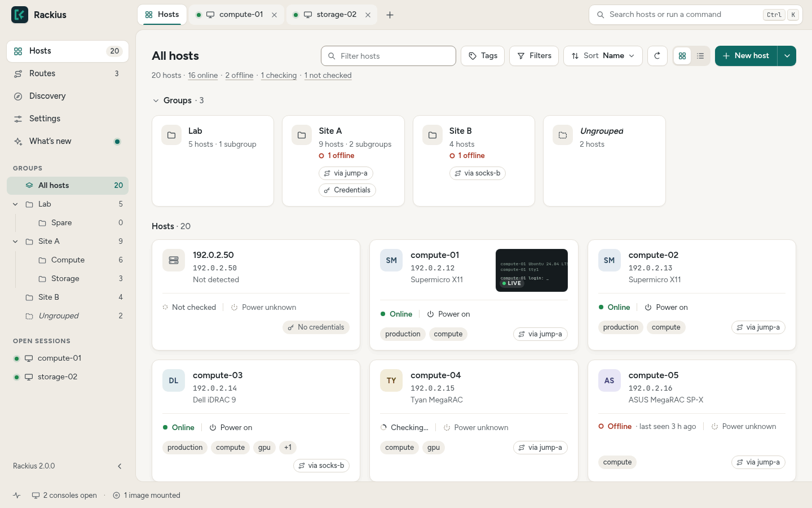The width and height of the screenshot is (812, 508).
Task: Open Discovery in the sidebar
Action: tap(68, 96)
